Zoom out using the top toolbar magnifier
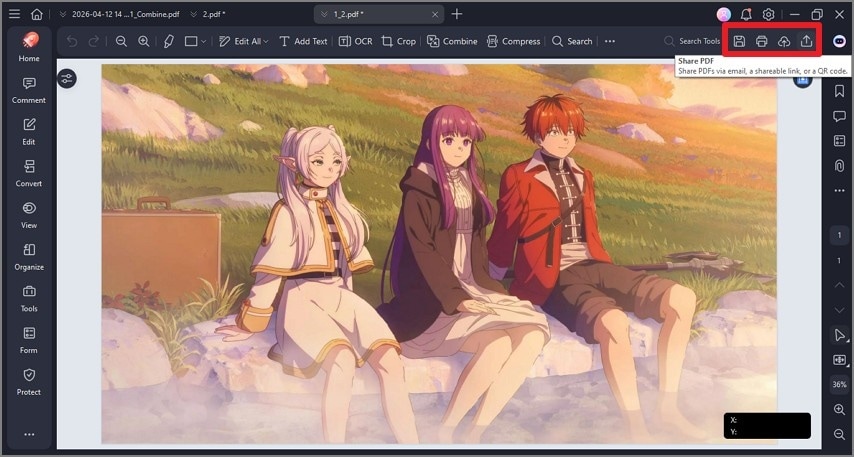This screenshot has height=457, width=854. point(121,41)
